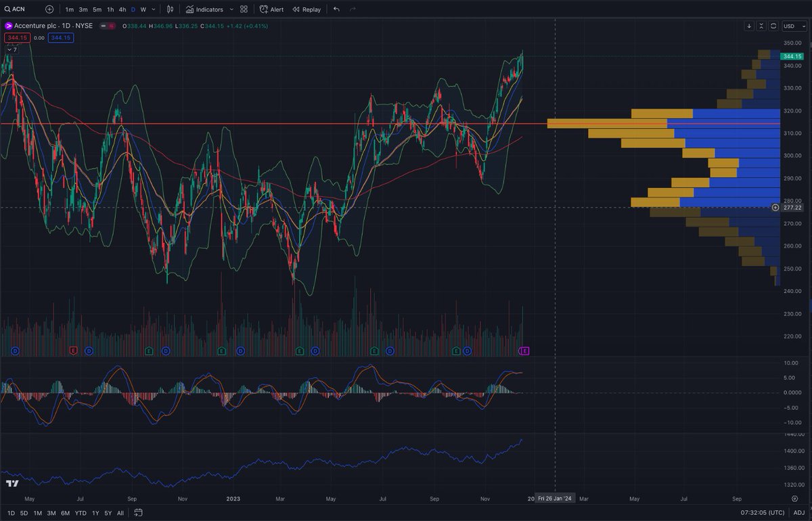Click the purple earnings E marker
Screen dimensions: 812x521
[x=524, y=350]
